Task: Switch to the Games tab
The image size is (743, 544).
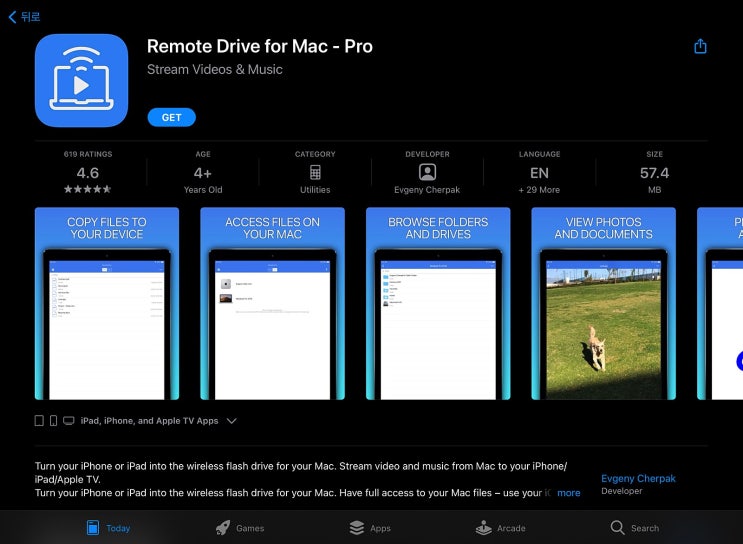Action: point(240,527)
